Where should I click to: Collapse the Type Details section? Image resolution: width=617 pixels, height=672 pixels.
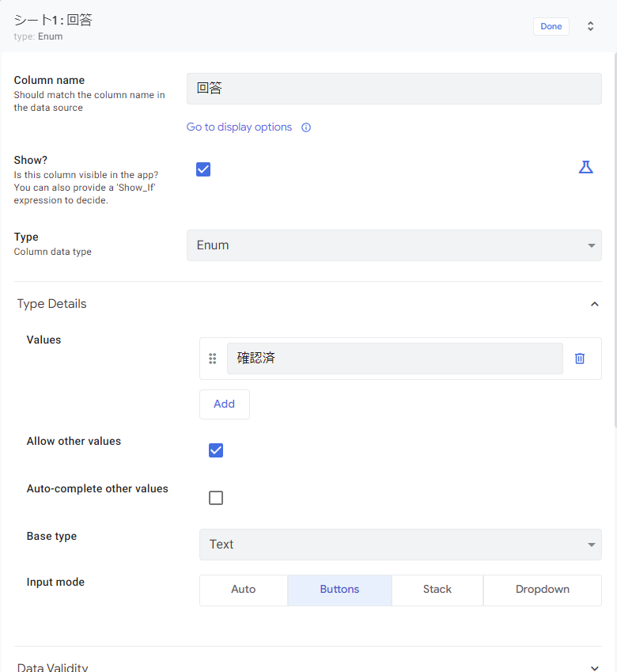click(x=594, y=303)
